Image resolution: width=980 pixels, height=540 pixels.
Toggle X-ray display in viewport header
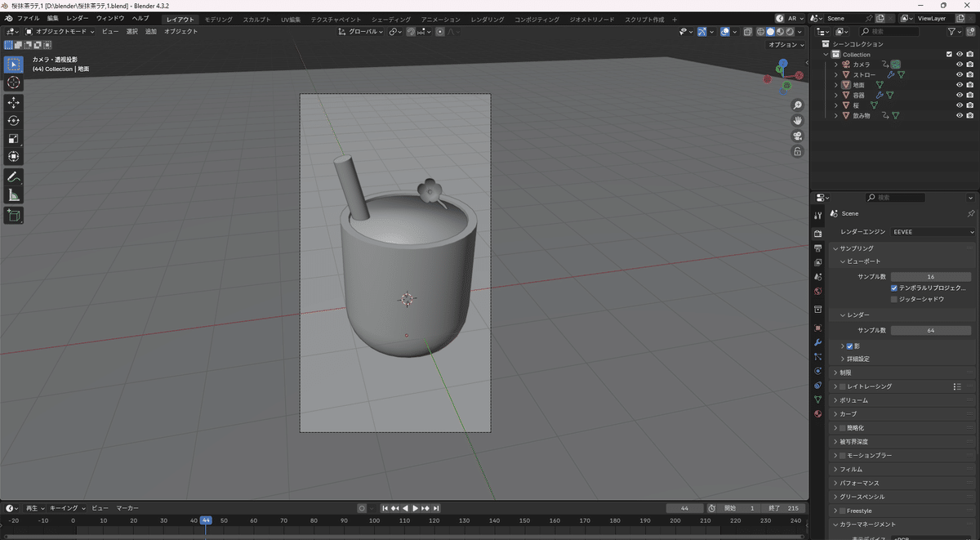click(747, 32)
